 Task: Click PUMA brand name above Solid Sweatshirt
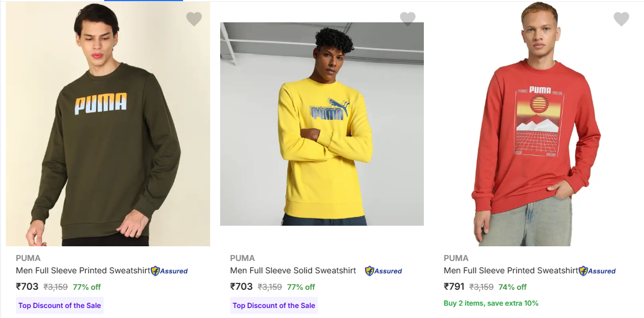click(242, 258)
